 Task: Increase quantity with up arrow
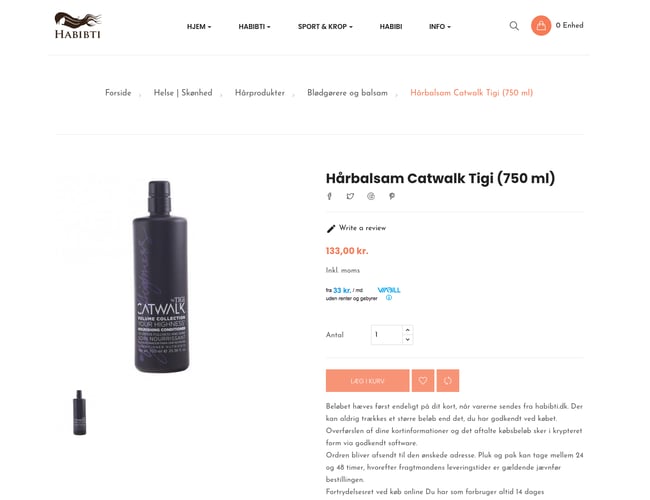pyautogui.click(x=408, y=330)
